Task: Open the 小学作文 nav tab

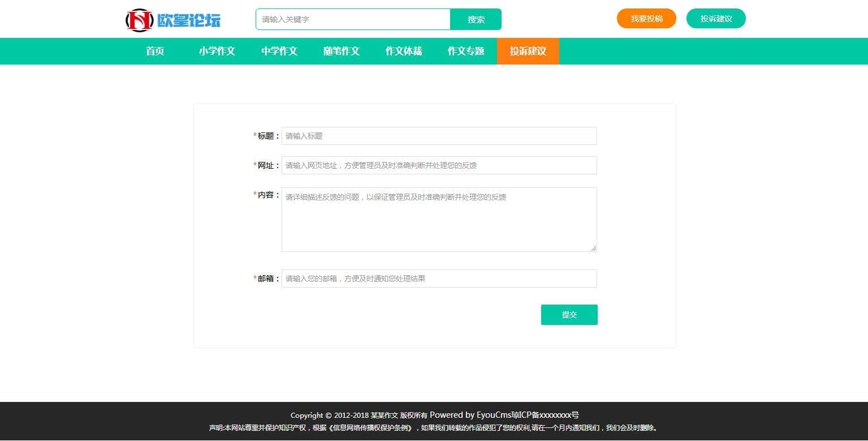Action: 217,52
